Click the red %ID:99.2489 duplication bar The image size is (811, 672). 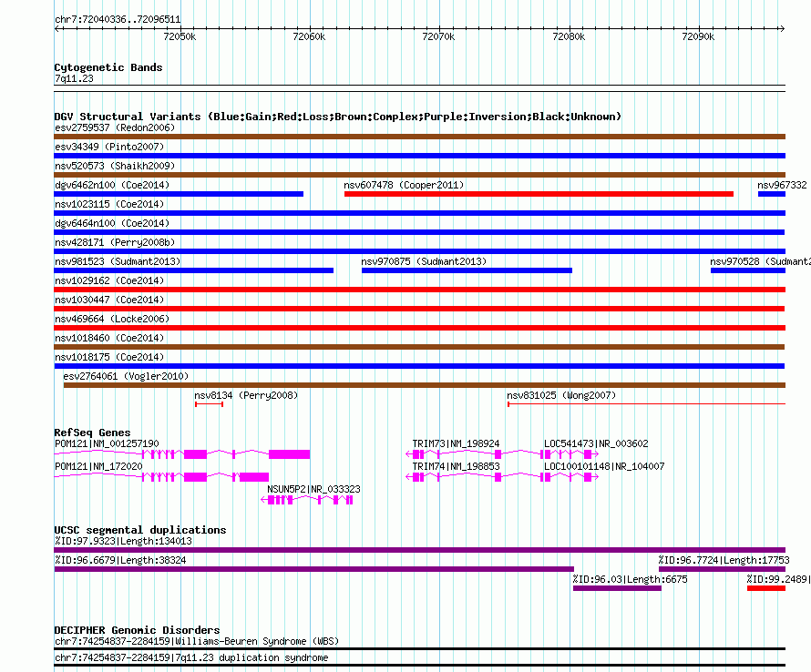[766, 588]
